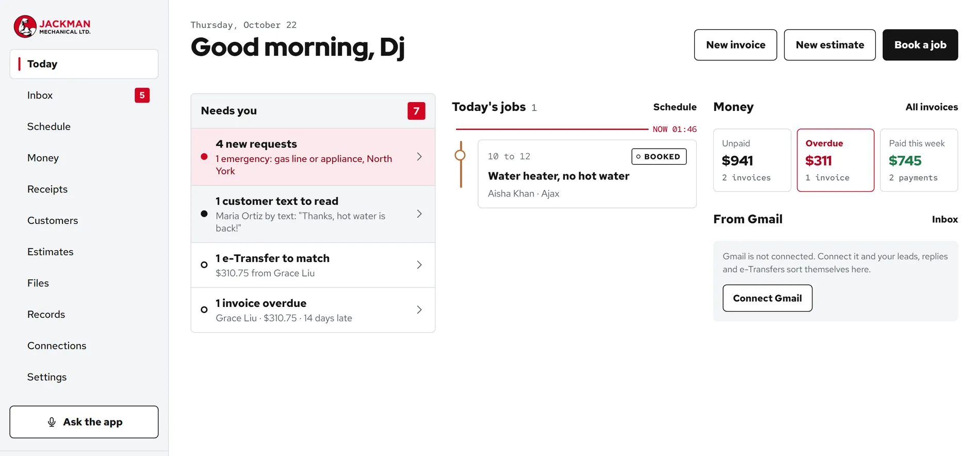Image resolution: width=980 pixels, height=456 pixels.
Task: Open the Schedule link beside Today's jobs
Action: pyautogui.click(x=675, y=107)
